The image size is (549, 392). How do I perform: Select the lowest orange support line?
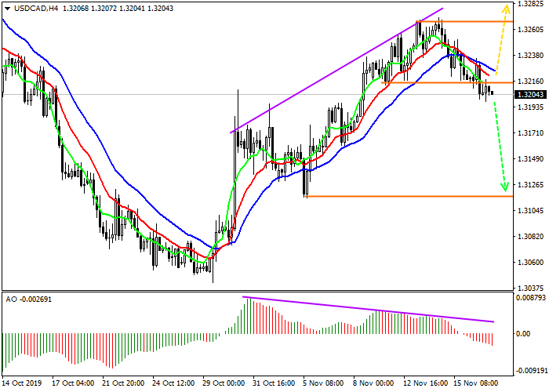[408, 196]
